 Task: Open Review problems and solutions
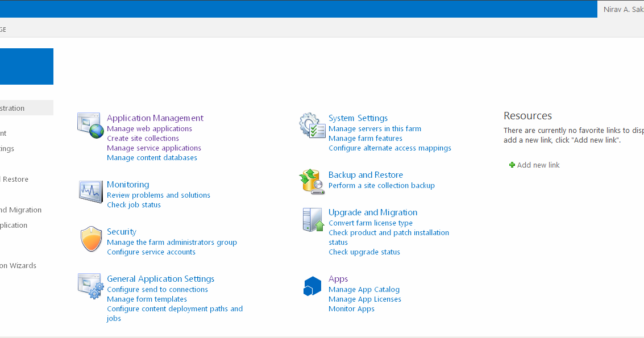(159, 195)
